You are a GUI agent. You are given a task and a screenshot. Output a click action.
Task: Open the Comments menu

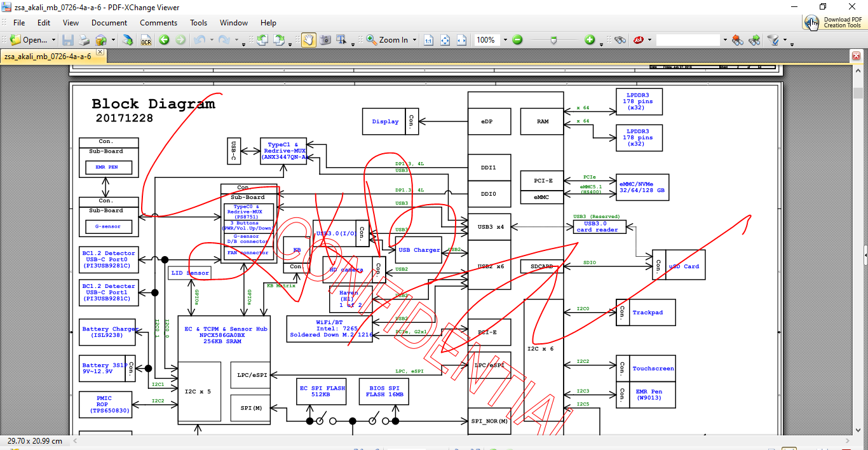click(159, 22)
